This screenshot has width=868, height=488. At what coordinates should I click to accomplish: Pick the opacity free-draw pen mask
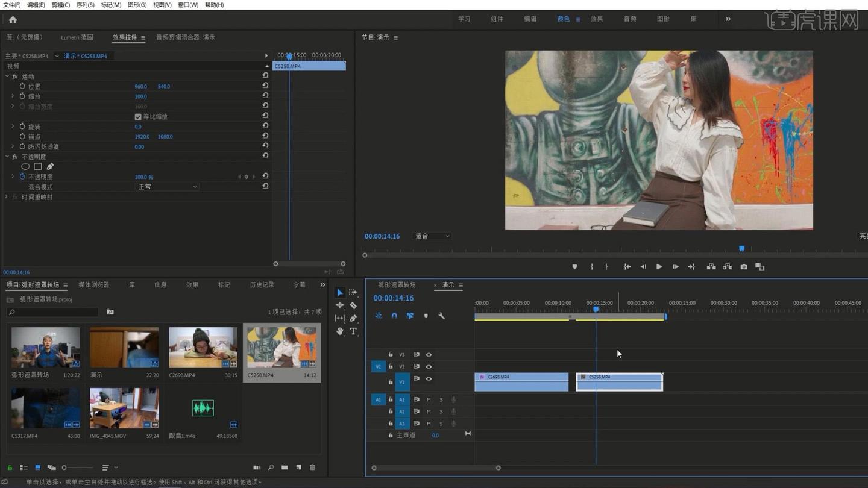[50, 166]
